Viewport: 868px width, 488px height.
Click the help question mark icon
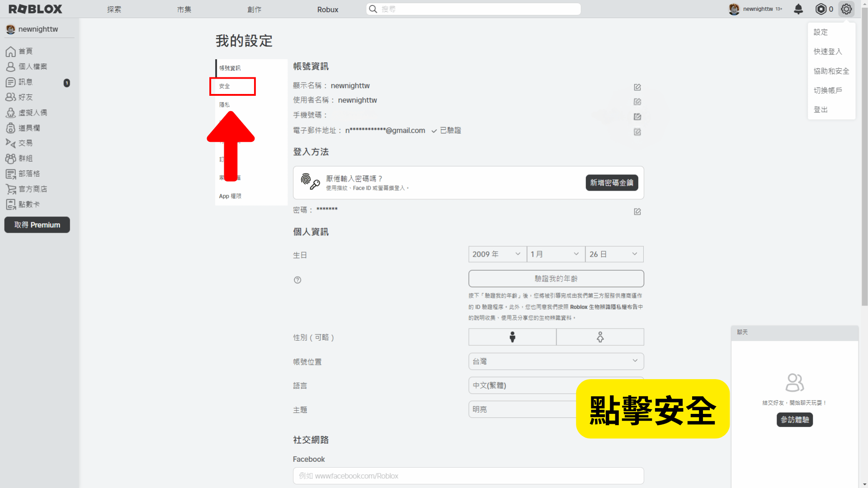[x=297, y=280]
